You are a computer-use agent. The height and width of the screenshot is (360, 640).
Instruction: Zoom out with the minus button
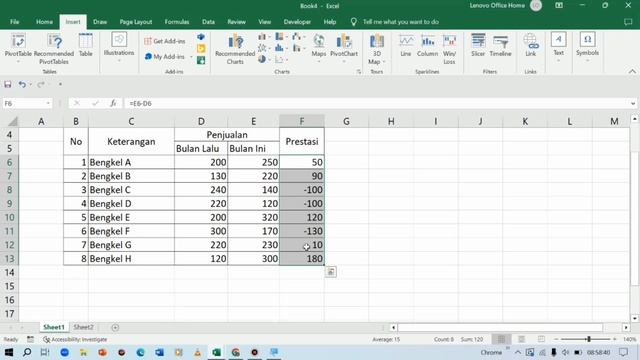[x=556, y=340]
